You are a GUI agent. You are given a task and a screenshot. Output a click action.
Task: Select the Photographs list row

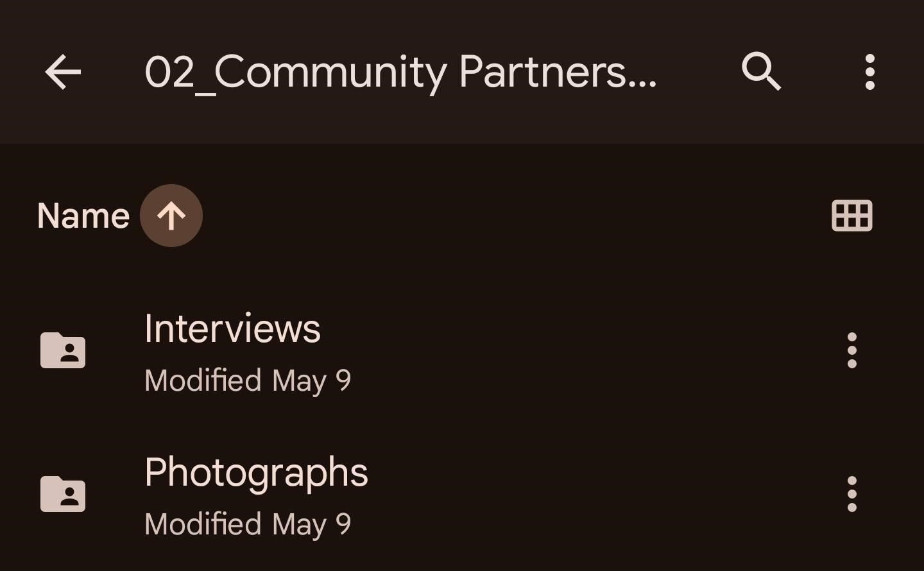click(x=462, y=494)
